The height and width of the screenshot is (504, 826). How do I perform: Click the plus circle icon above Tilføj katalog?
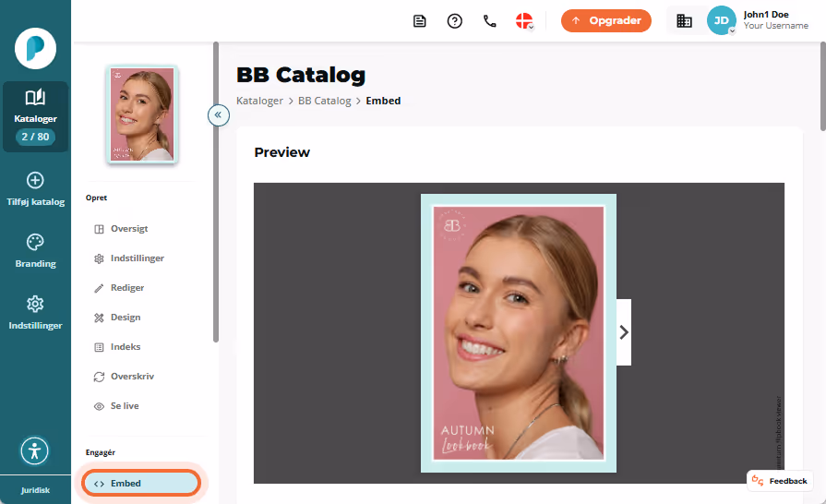[35, 180]
